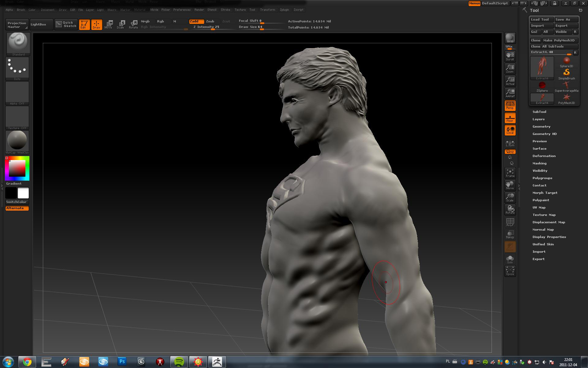
Task: Select the top shelf Move mode
Action: click(x=108, y=25)
